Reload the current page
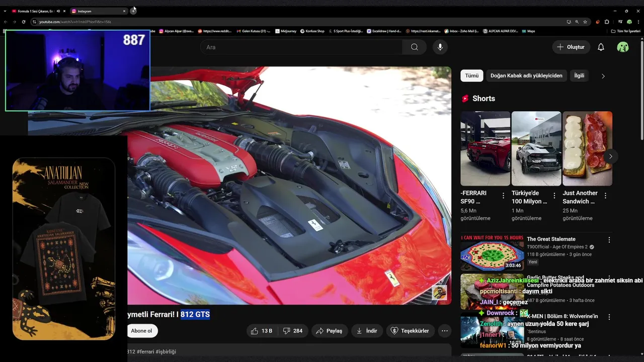This screenshot has width=644, height=362. pyautogui.click(x=24, y=22)
